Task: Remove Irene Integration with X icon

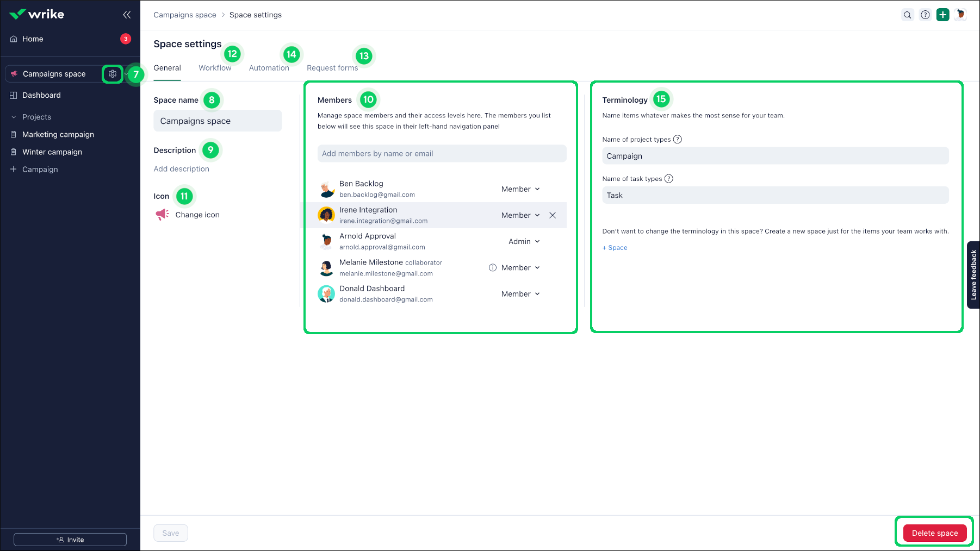Action: tap(553, 215)
